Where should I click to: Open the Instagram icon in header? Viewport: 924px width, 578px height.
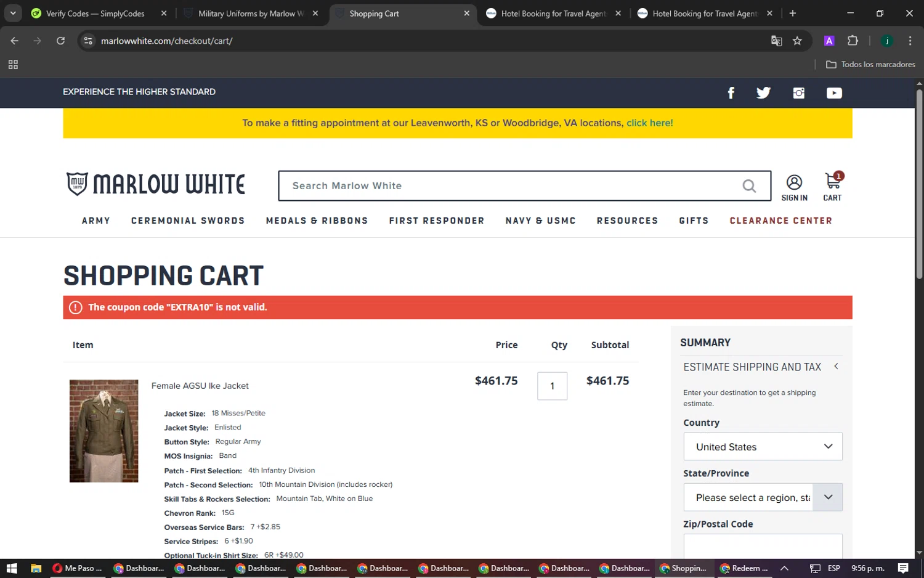click(x=799, y=93)
